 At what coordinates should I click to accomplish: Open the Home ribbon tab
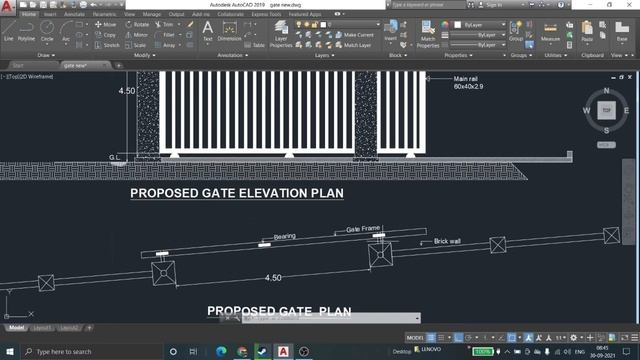[x=29, y=14]
